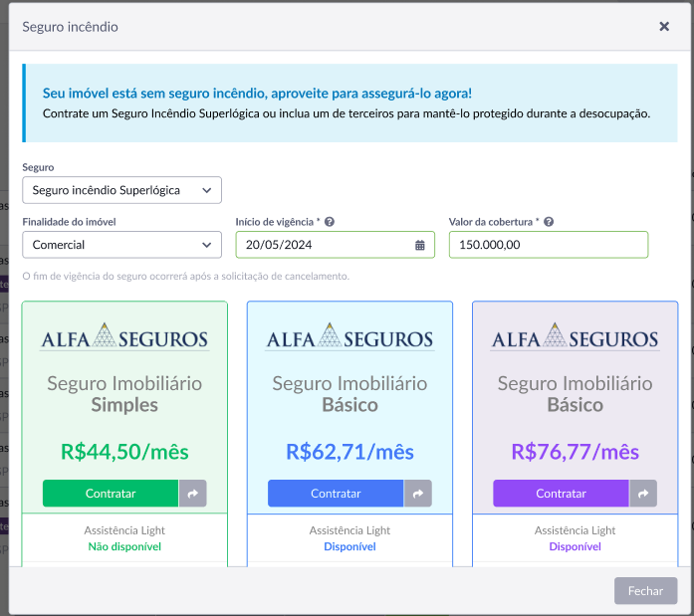Click the 'Seguro incêndio' dialog title
The width and height of the screenshot is (694, 616).
[70, 27]
